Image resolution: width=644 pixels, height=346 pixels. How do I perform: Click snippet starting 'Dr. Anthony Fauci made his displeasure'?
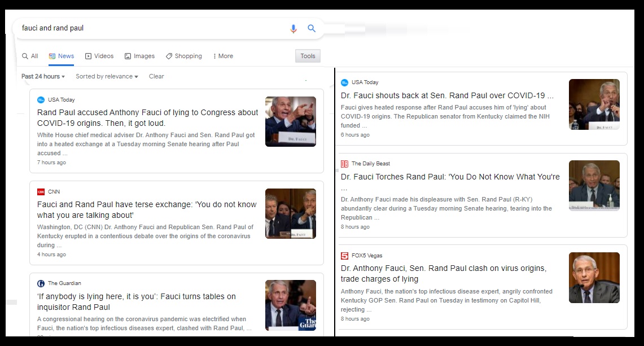point(446,209)
